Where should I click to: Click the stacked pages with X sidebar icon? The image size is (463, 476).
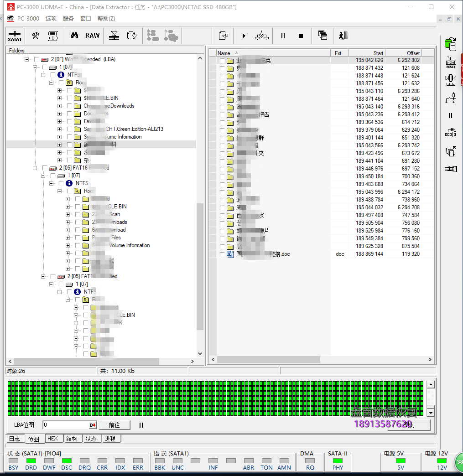[x=451, y=151]
